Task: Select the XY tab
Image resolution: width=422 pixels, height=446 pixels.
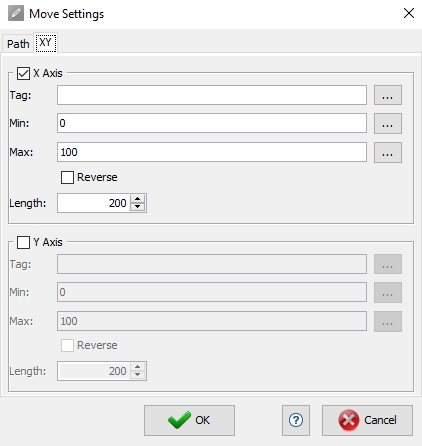Action: [x=46, y=43]
